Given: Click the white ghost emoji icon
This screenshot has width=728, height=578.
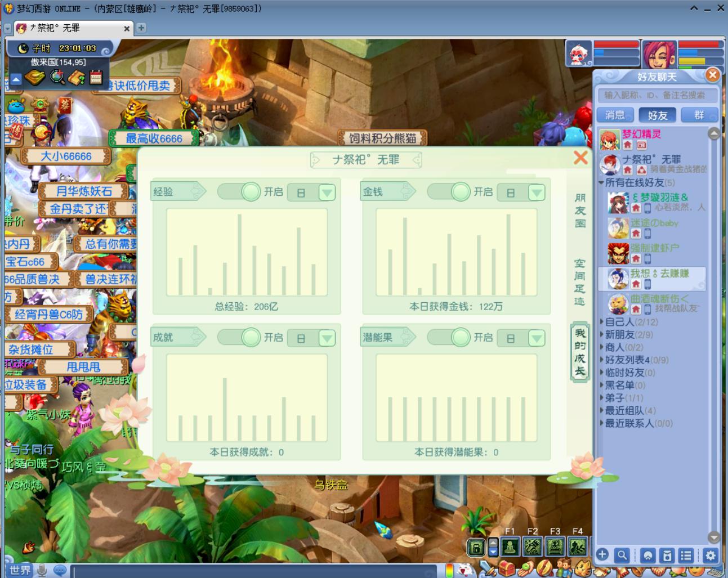Looking at the screenshot, I should (x=465, y=571).
